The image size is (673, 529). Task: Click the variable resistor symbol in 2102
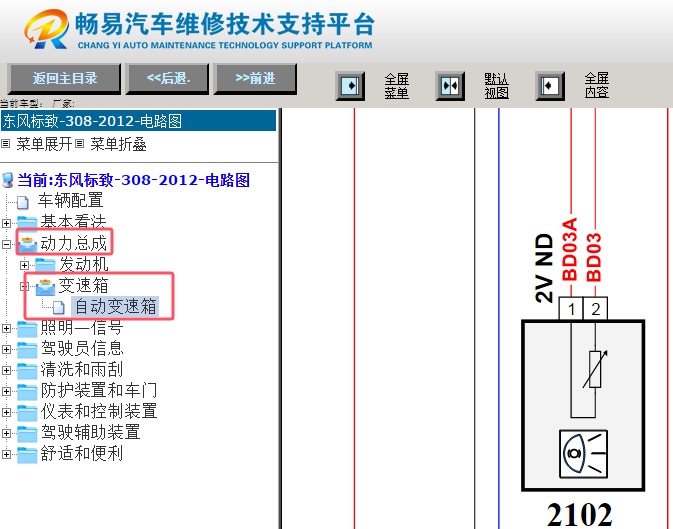coord(595,369)
